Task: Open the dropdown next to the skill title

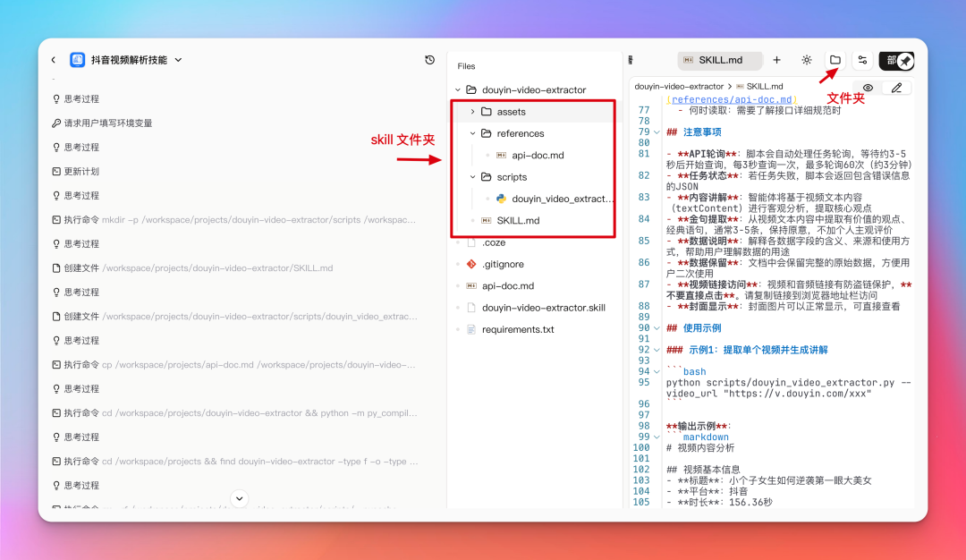Action: (176, 59)
